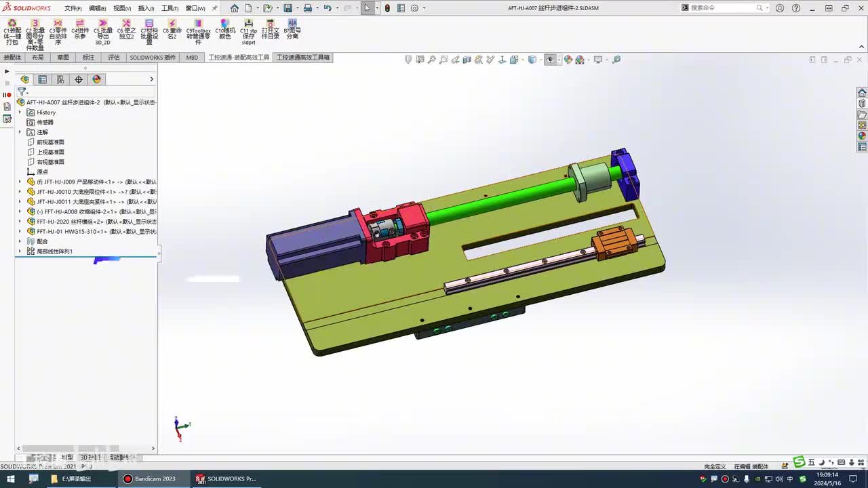Toggle Hide/Show Items eye button
The height and width of the screenshot is (488, 868).
click(550, 60)
